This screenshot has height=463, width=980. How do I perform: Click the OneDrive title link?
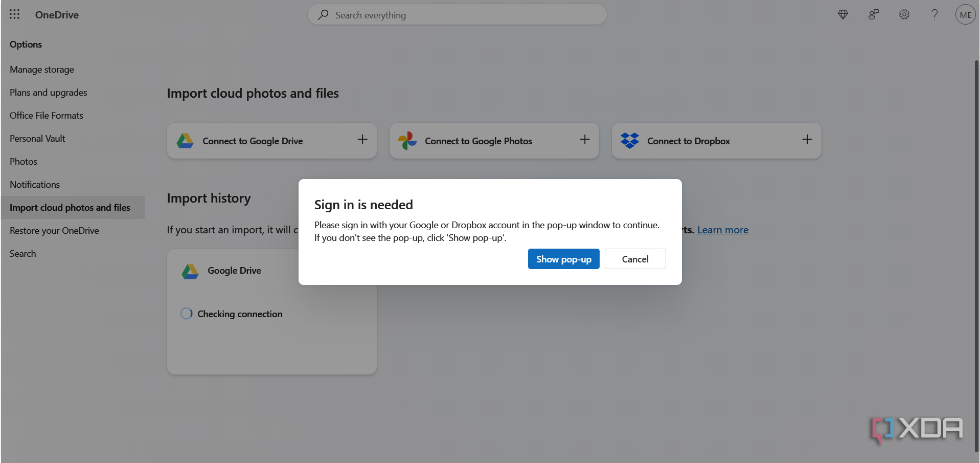tap(57, 15)
